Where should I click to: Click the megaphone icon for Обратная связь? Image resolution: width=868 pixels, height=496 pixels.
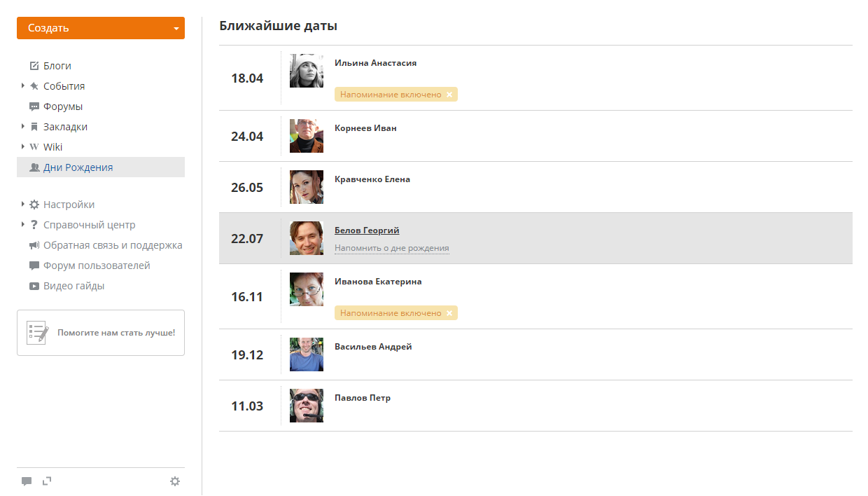pos(34,245)
